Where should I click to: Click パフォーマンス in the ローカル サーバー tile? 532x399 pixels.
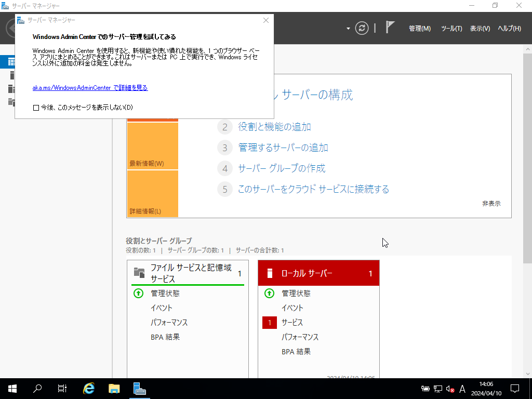tap(300, 337)
